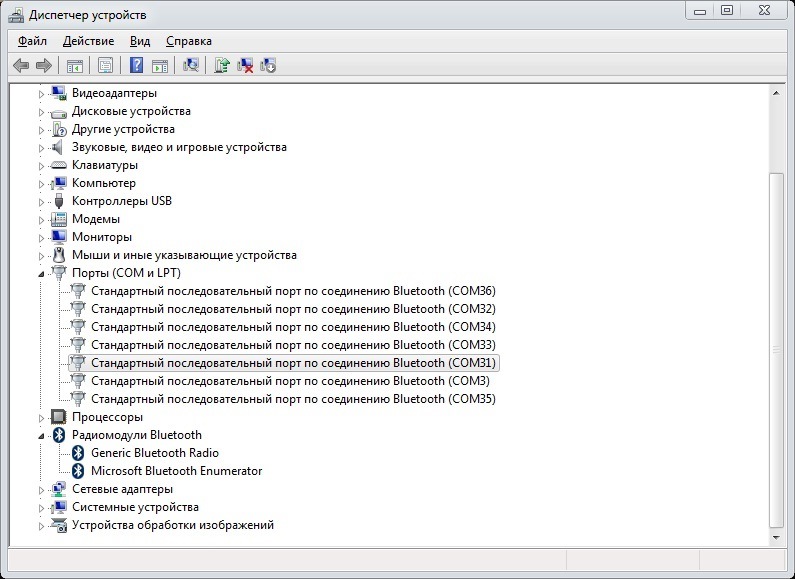Select the Bluetooth port (COM33) row
This screenshot has width=795, height=579.
coord(293,345)
